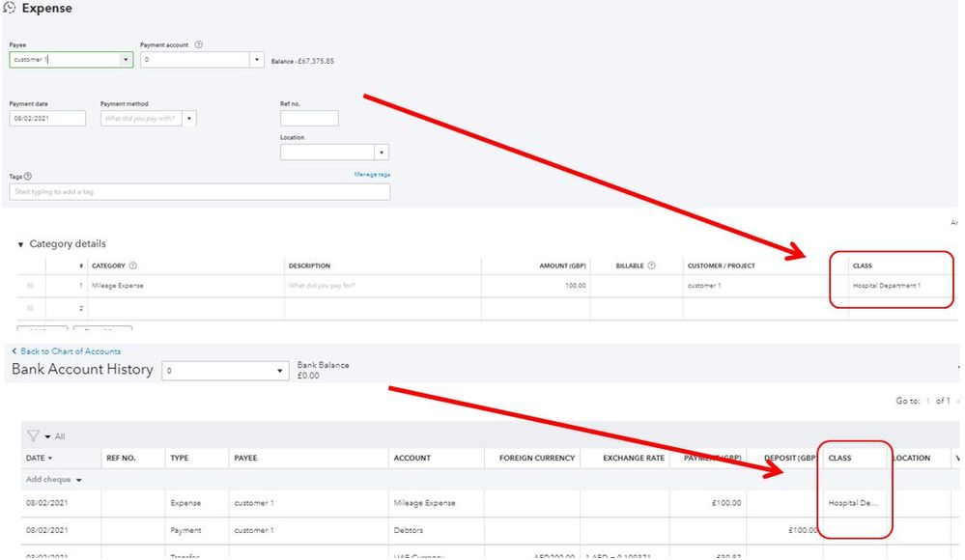Open the Add cheque dropdown arrow
This screenshot has height=560, width=965.
click(79, 480)
